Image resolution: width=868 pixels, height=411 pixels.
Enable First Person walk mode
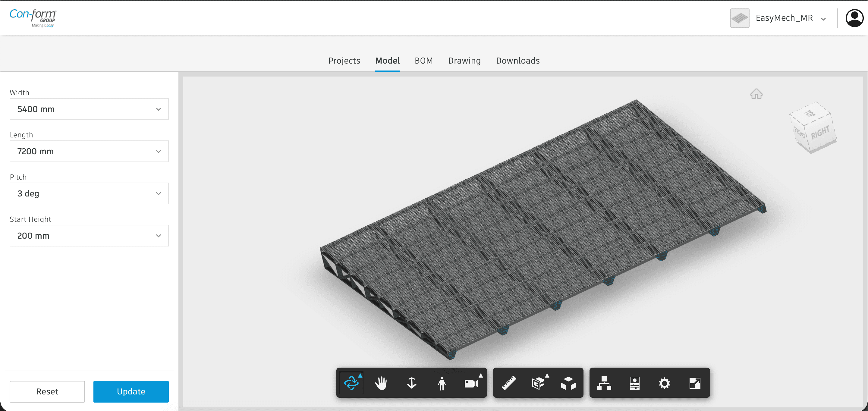pos(442,383)
